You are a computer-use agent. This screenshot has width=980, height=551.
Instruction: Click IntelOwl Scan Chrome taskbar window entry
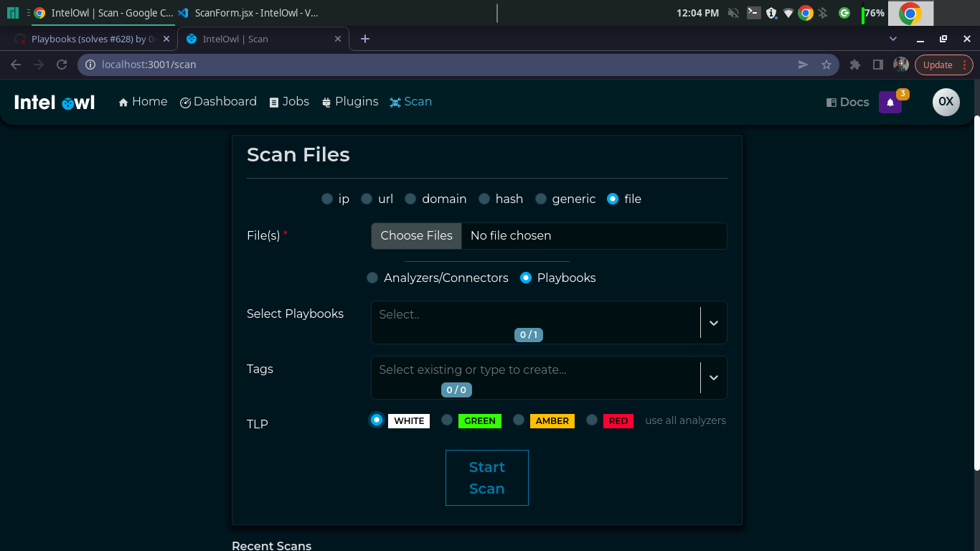click(103, 13)
